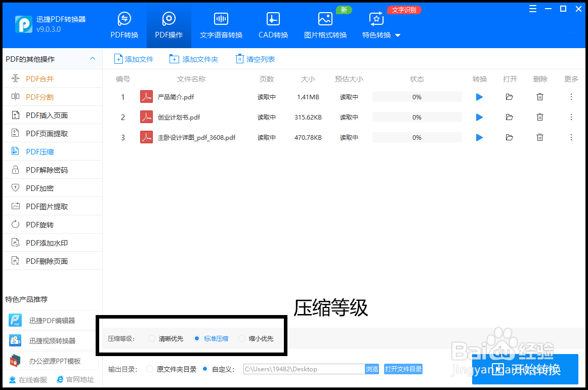Delete 主卧设计详图_pdf_3608.pdf with trash icon
Image resolution: width=588 pixels, height=390 pixels.
point(539,137)
